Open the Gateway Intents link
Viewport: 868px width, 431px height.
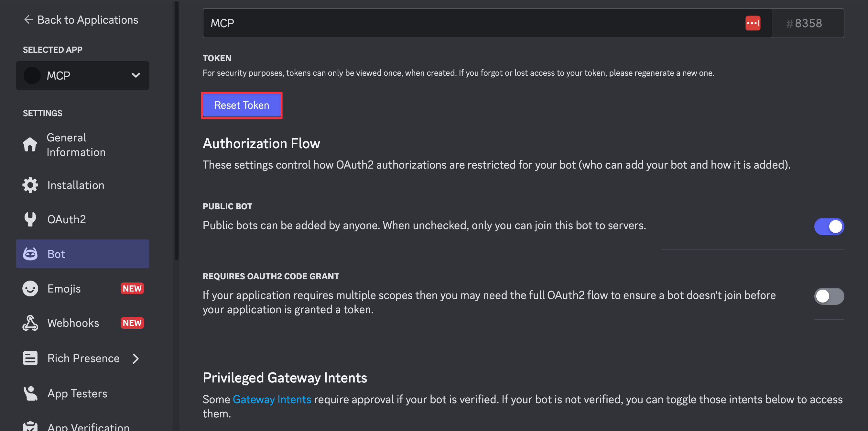click(x=272, y=399)
